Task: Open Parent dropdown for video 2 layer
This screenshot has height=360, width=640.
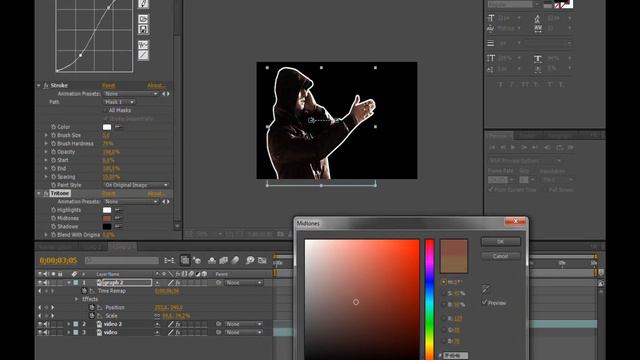Action: 244,324
